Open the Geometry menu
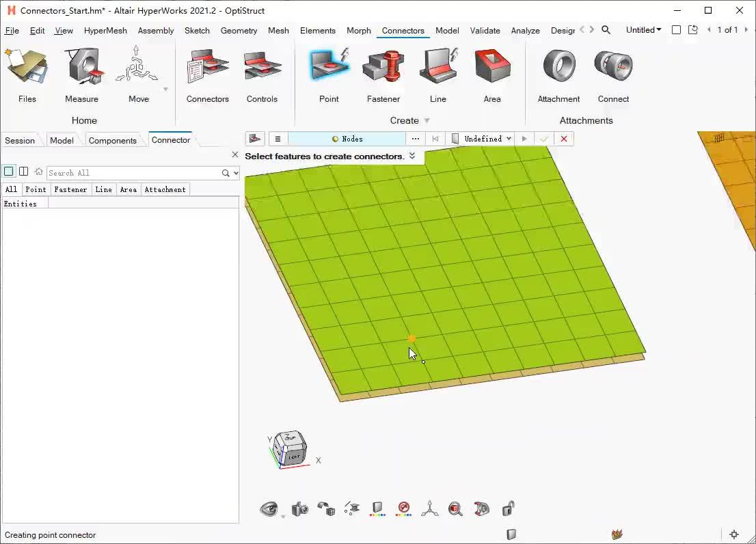 click(x=239, y=30)
